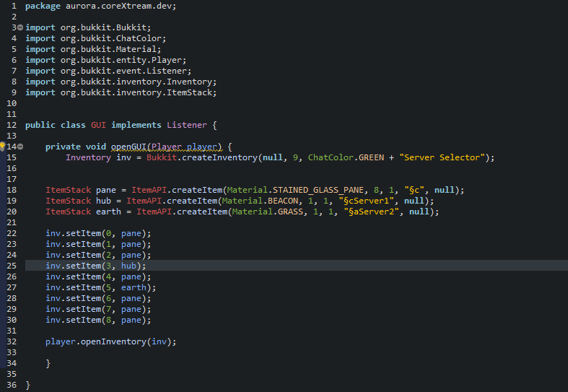This screenshot has height=392, width=568.
Task: Click 'player' on line 32
Action: tap(61, 342)
